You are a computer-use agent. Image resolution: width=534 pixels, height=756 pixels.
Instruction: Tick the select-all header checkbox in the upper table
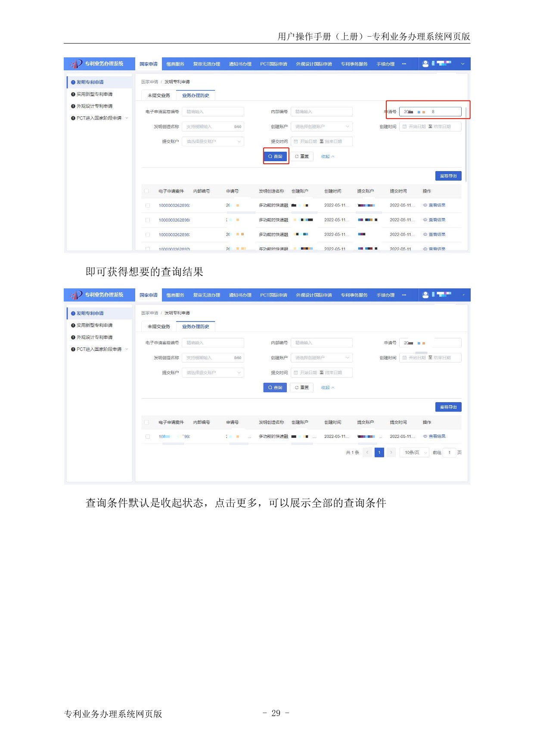[x=147, y=191]
